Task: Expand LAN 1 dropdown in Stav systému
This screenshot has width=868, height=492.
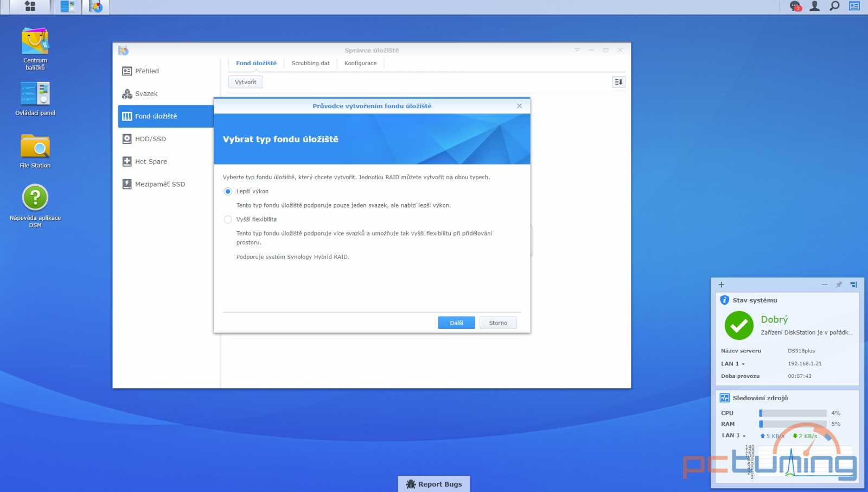Action: [733, 364]
